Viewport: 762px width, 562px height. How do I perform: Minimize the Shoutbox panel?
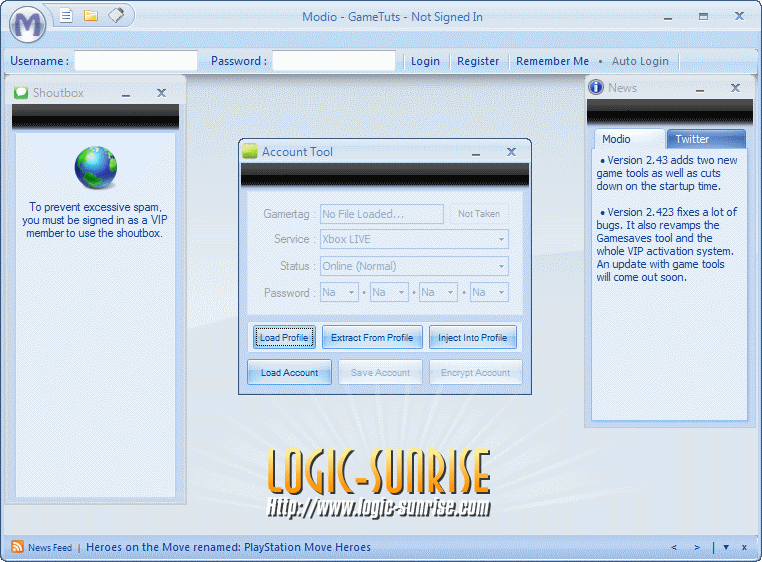click(x=126, y=94)
